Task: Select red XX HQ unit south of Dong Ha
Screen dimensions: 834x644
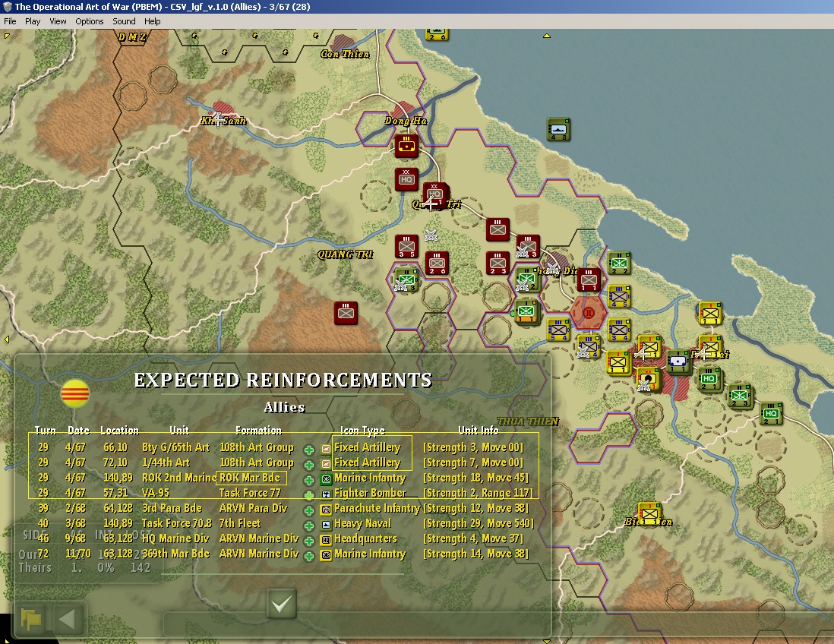Action: (406, 179)
